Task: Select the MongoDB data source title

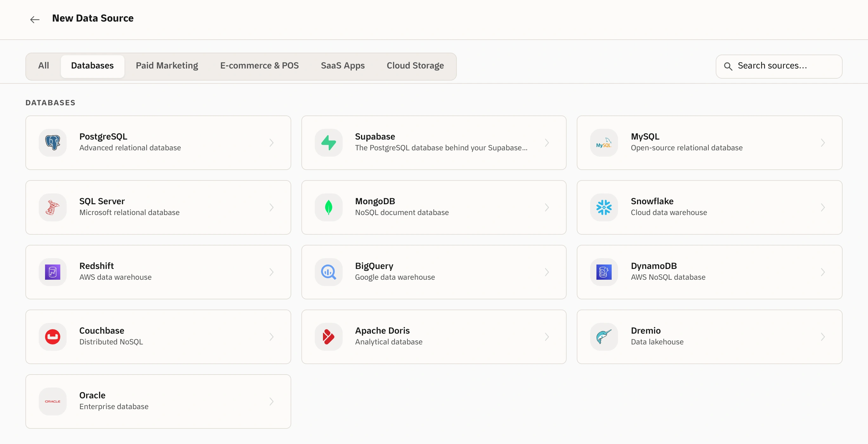Action: 375,201
